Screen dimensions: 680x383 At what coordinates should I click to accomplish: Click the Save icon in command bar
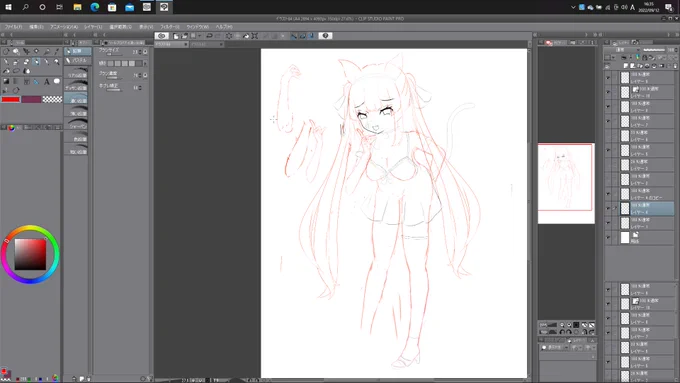[193, 36]
